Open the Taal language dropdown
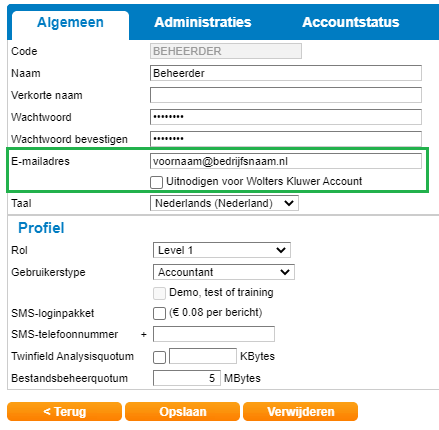Viewport: 439px width, 430px height. point(224,203)
